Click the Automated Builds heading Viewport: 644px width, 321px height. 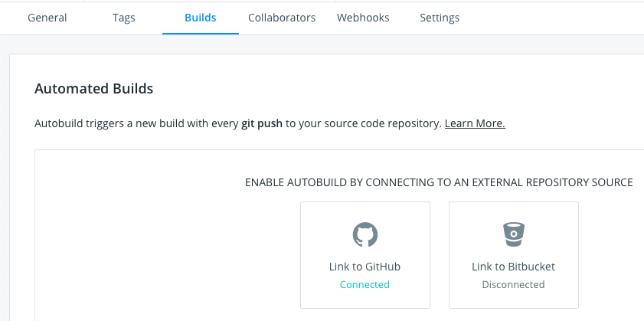tap(93, 88)
